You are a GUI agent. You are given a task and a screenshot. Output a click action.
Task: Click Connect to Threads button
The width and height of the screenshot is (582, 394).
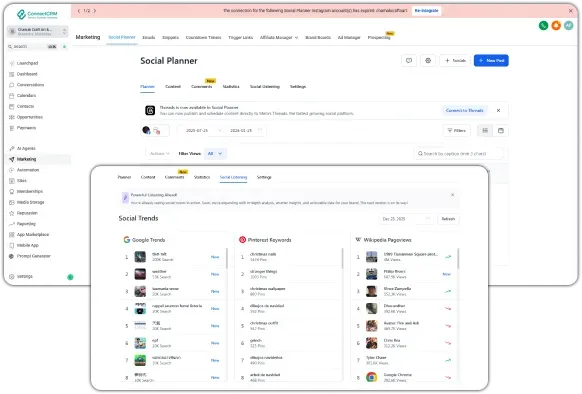(x=464, y=110)
